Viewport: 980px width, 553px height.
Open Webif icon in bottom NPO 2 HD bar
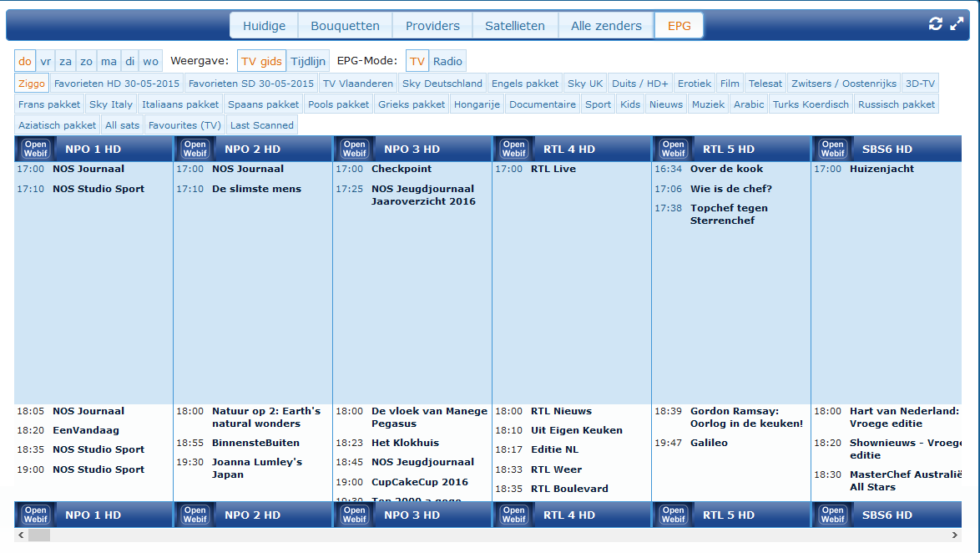point(195,515)
